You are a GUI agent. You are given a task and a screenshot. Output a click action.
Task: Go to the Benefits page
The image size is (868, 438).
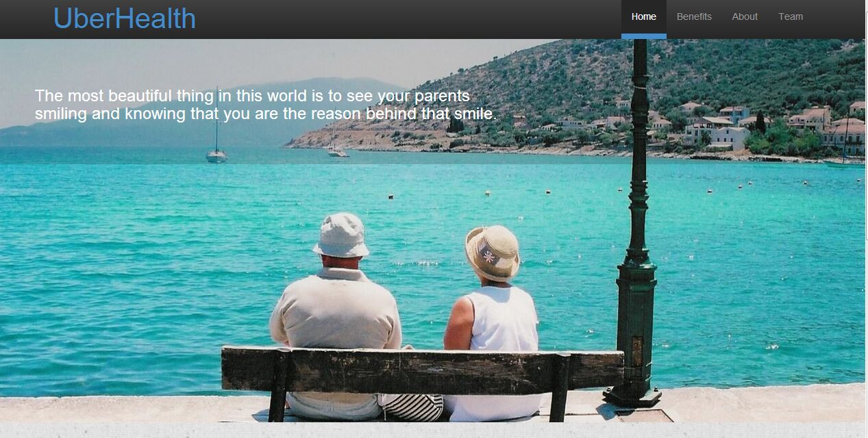click(694, 17)
